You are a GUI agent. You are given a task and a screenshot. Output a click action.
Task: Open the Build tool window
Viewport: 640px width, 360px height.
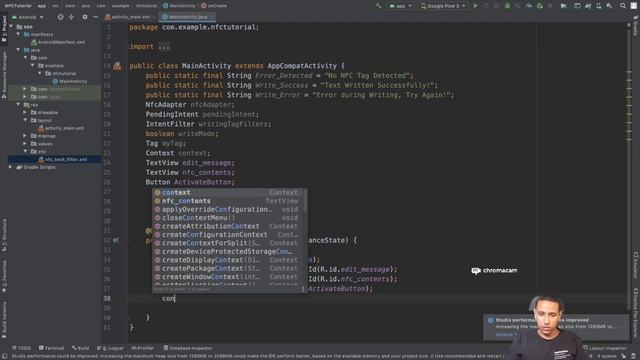coord(80,348)
